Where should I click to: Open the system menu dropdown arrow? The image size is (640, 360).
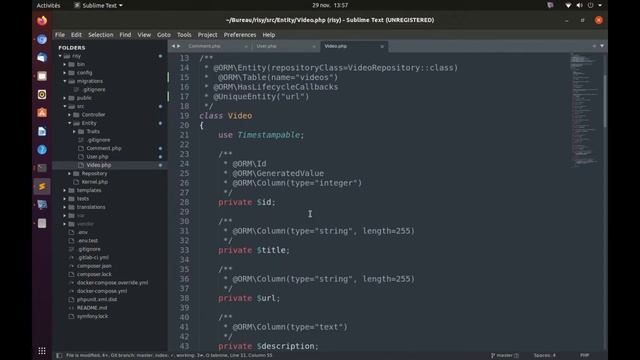point(600,5)
